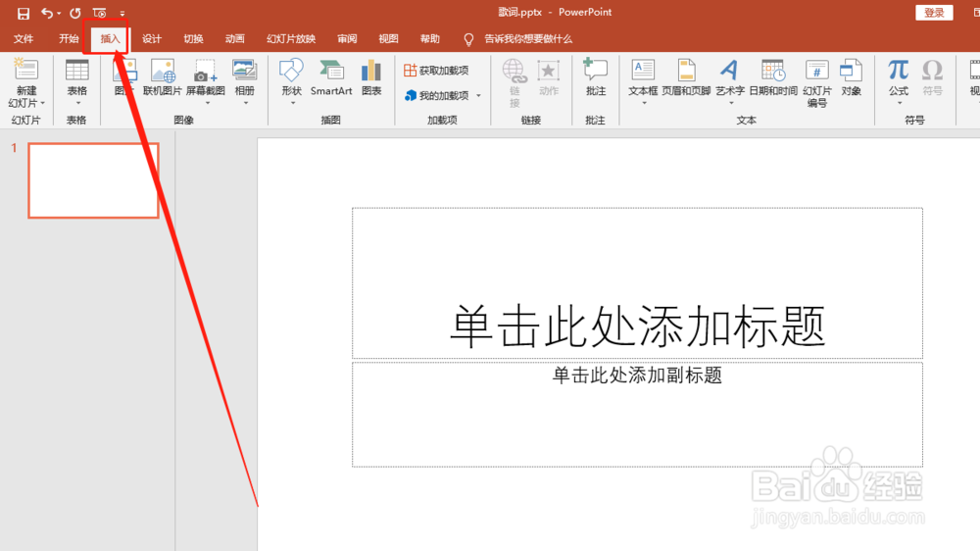Viewport: 980px width, 551px height.
Task: Customize the Quick Access Toolbar dropdown
Action: (x=122, y=13)
